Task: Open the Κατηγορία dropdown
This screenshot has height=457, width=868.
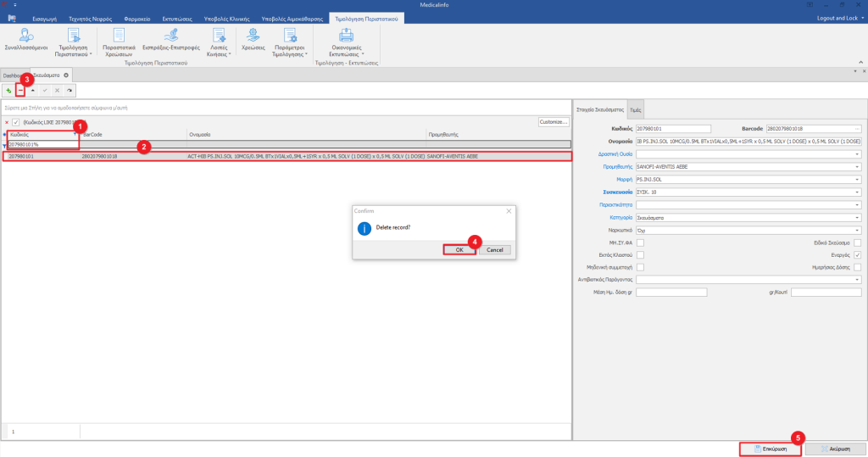Action: point(858,217)
